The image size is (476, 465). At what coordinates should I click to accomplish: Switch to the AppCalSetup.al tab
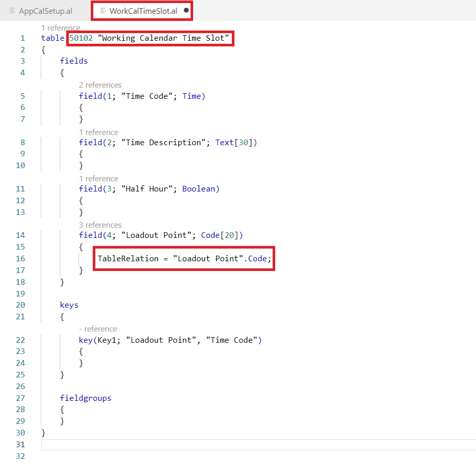(x=45, y=11)
